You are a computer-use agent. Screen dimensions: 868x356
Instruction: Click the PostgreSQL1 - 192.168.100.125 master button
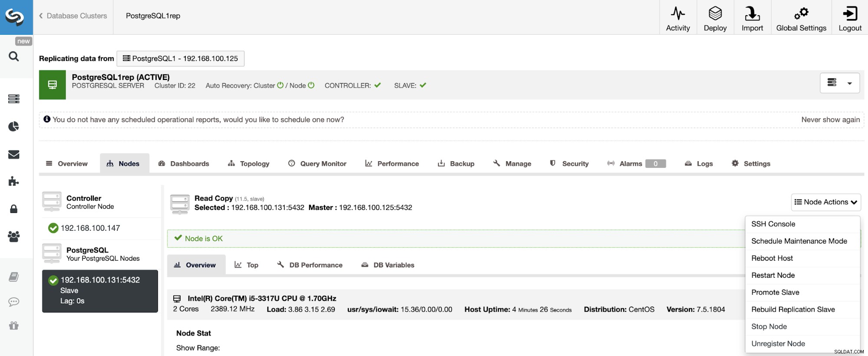coord(180,59)
